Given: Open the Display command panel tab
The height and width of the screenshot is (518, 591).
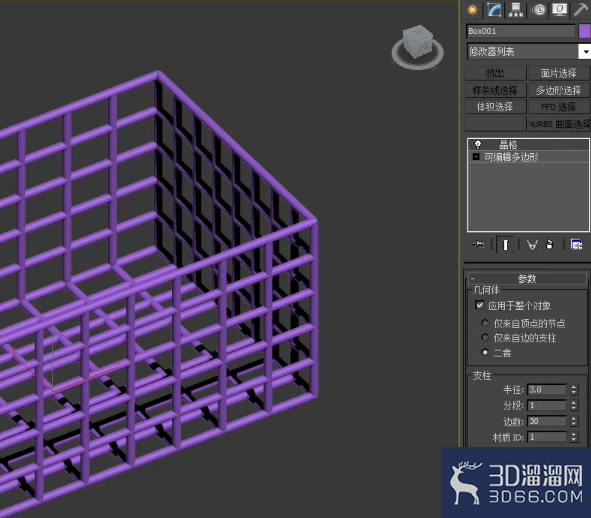Looking at the screenshot, I should [x=560, y=9].
